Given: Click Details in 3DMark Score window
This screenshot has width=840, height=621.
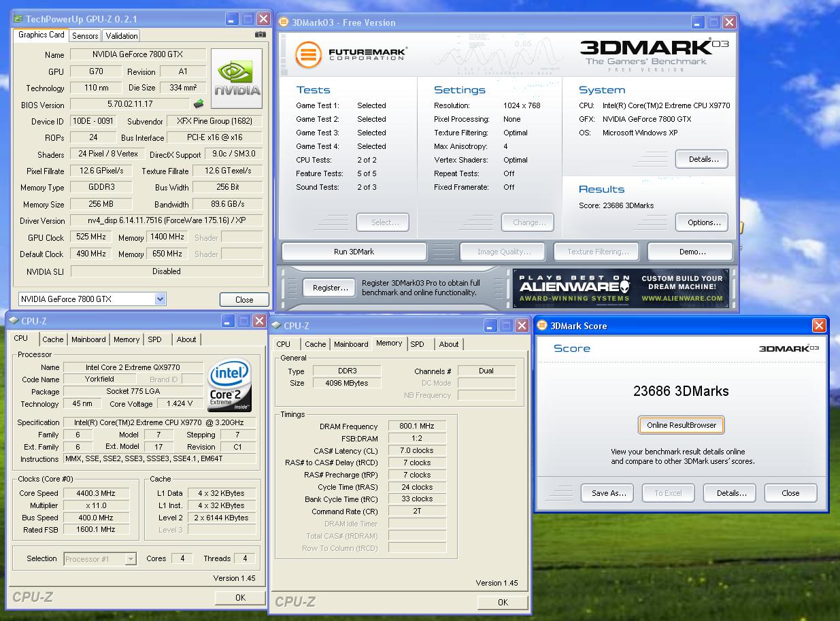Looking at the screenshot, I should (x=730, y=493).
